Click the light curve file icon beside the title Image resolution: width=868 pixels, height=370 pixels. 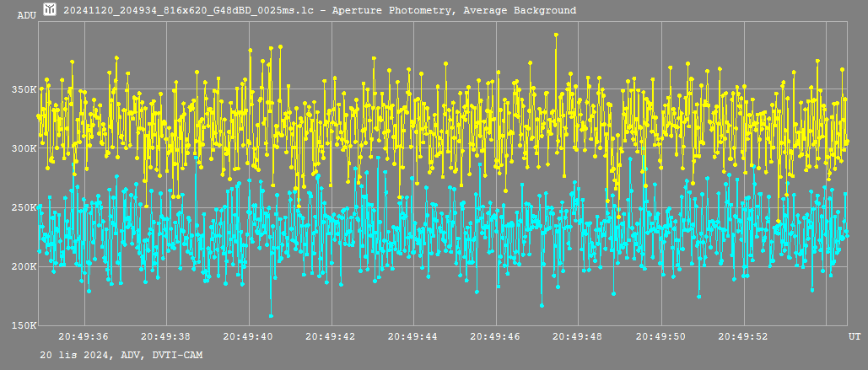[x=51, y=9]
